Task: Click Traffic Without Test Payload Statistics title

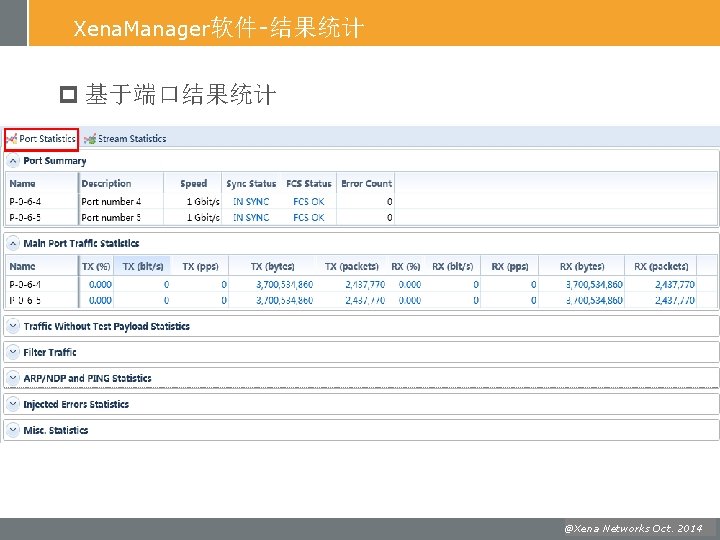Action: [107, 326]
